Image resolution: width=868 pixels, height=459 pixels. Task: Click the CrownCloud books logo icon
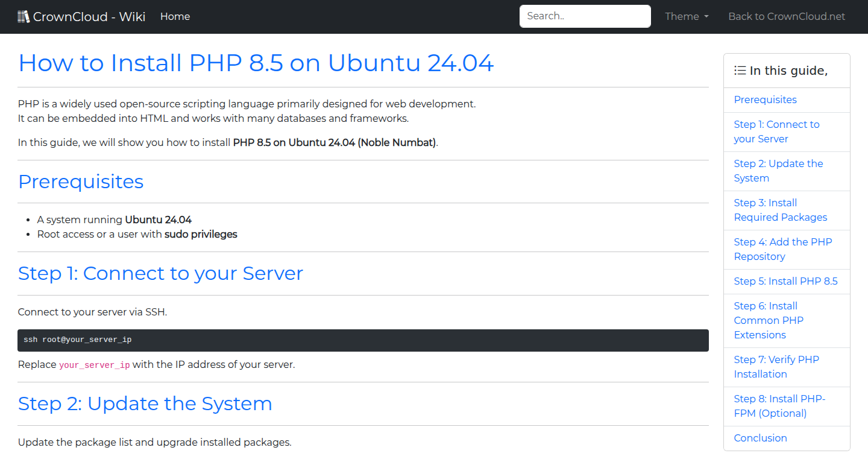point(24,16)
